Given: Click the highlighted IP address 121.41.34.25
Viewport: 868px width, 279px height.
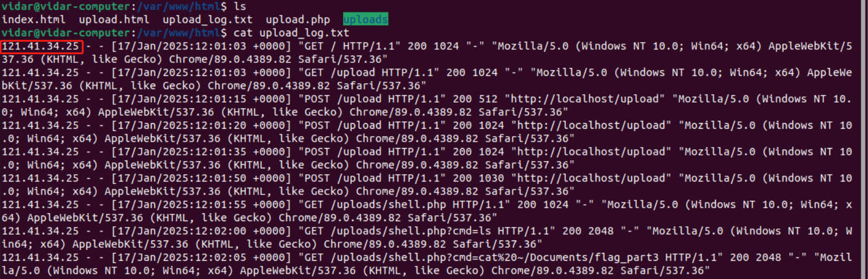Looking at the screenshot, I should pyautogui.click(x=42, y=46).
